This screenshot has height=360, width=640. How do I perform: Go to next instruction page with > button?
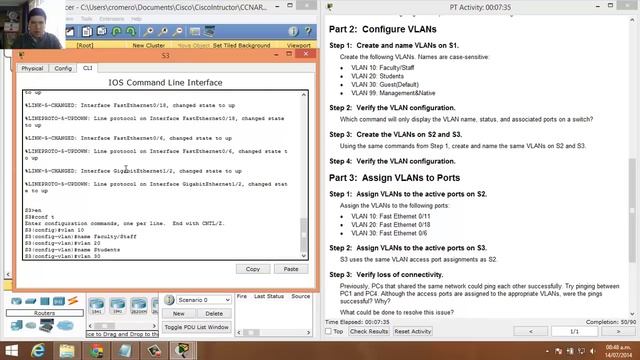pyautogui.click(x=618, y=331)
